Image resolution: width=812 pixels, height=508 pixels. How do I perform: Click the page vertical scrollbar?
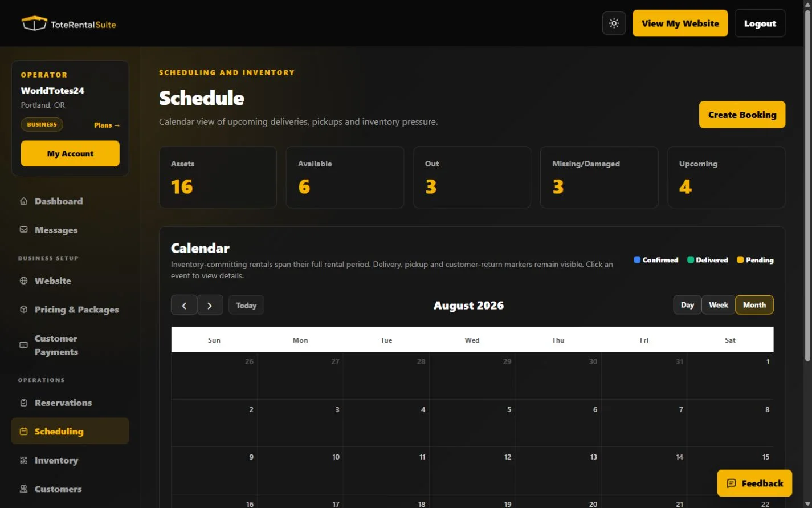(x=807, y=186)
